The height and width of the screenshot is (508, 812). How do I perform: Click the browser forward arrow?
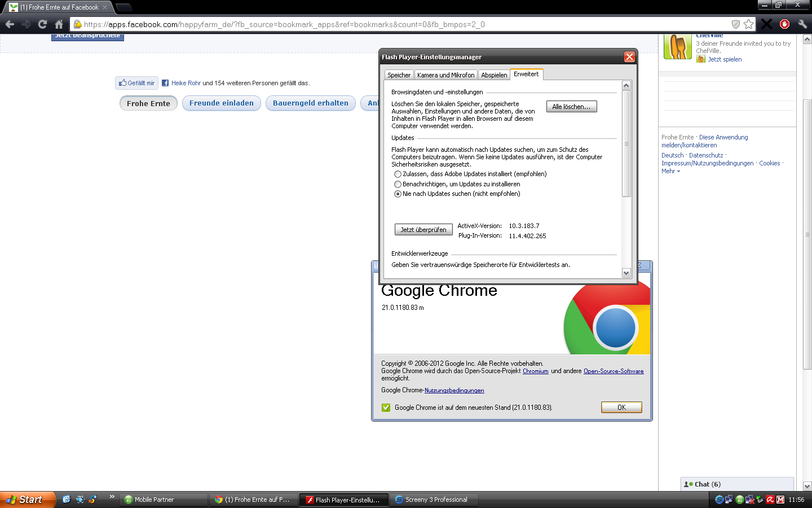click(26, 24)
